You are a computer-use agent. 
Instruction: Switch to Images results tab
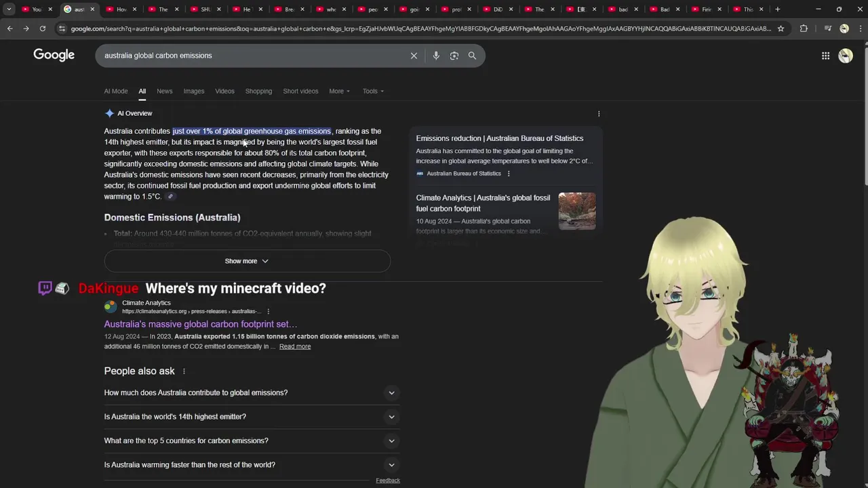(194, 91)
